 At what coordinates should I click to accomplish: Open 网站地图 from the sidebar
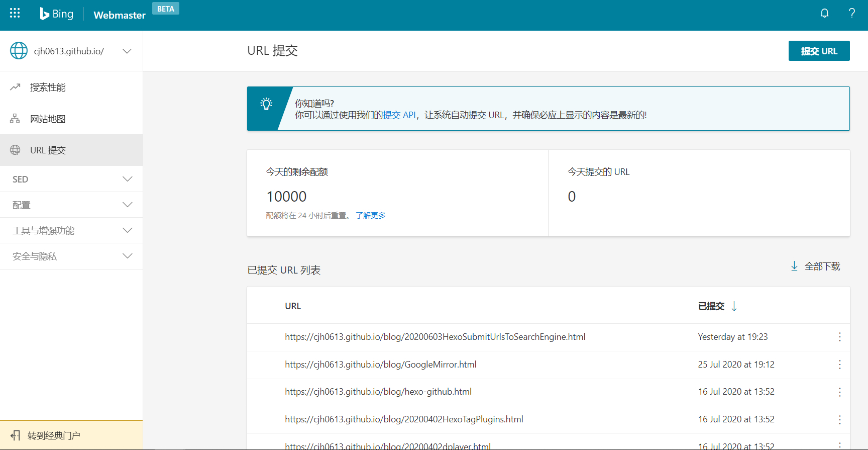coord(48,119)
